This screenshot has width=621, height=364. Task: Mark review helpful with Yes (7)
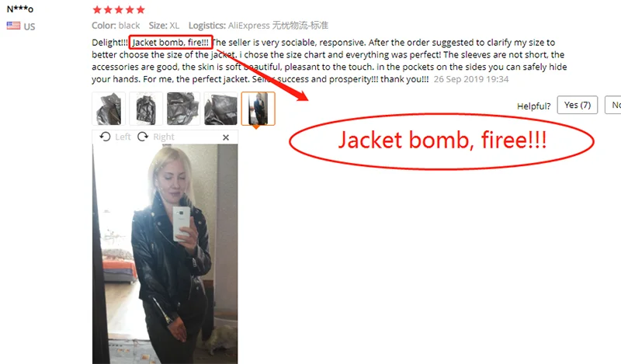click(577, 105)
